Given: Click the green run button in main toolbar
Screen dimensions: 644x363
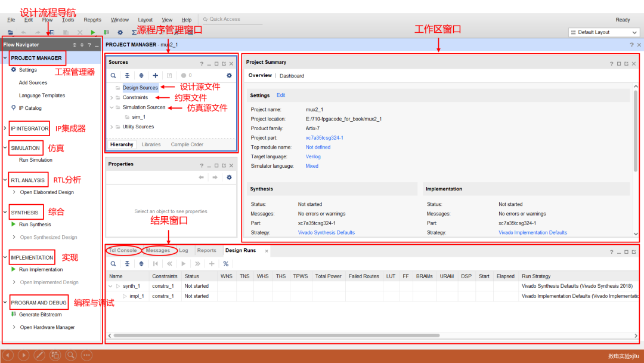Looking at the screenshot, I should (93, 32).
